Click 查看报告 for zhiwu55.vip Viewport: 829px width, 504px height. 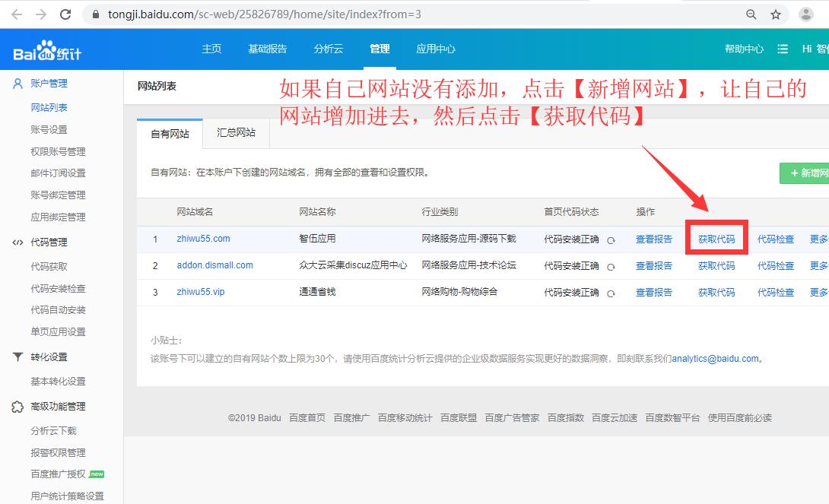[x=654, y=292]
